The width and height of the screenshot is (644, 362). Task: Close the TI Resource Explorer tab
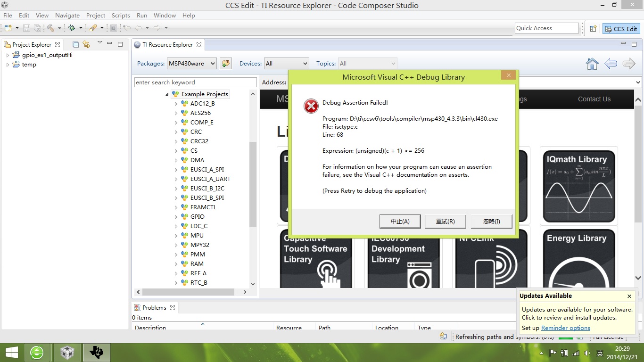click(x=199, y=45)
